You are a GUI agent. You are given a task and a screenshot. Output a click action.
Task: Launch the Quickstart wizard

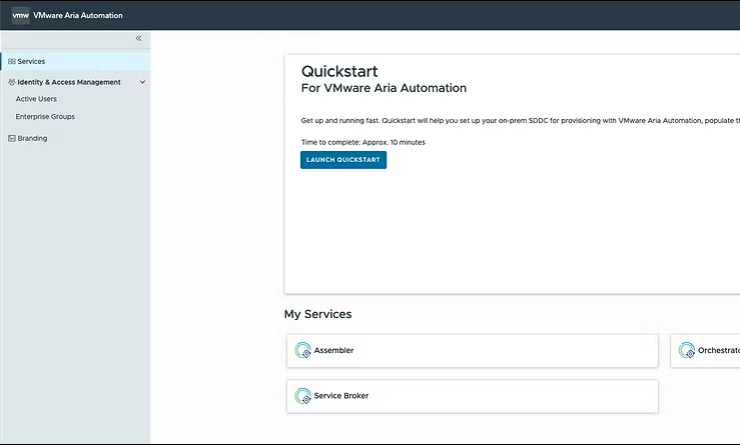click(x=344, y=160)
